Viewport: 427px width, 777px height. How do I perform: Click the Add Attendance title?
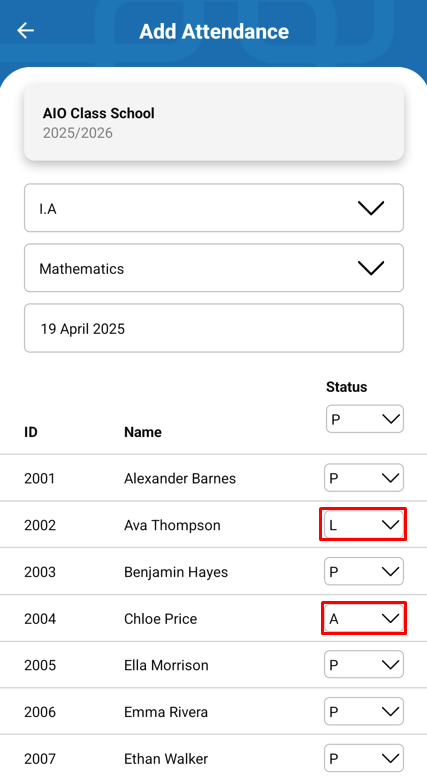[x=214, y=31]
